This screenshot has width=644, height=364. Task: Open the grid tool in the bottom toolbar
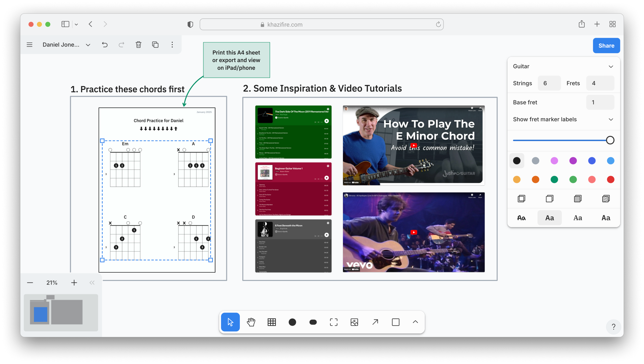point(271,322)
